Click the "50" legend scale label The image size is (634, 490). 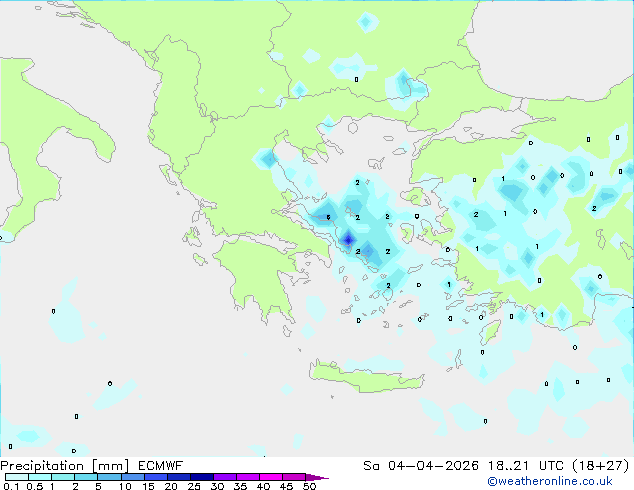click(309, 486)
